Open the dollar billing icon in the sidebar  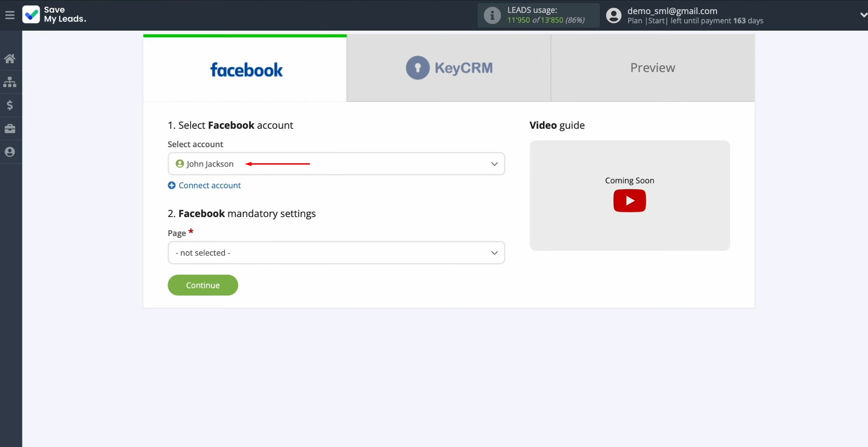pyautogui.click(x=10, y=105)
